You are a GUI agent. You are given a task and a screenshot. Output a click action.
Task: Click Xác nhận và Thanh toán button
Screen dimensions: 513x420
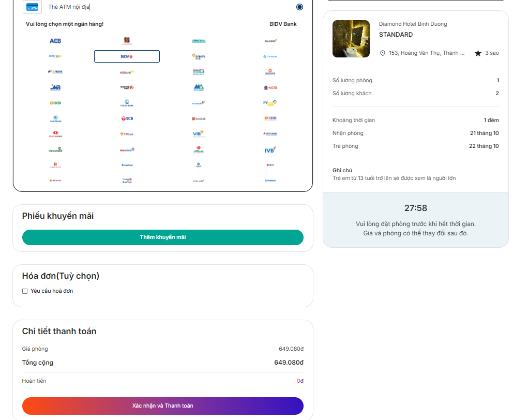coord(163,406)
